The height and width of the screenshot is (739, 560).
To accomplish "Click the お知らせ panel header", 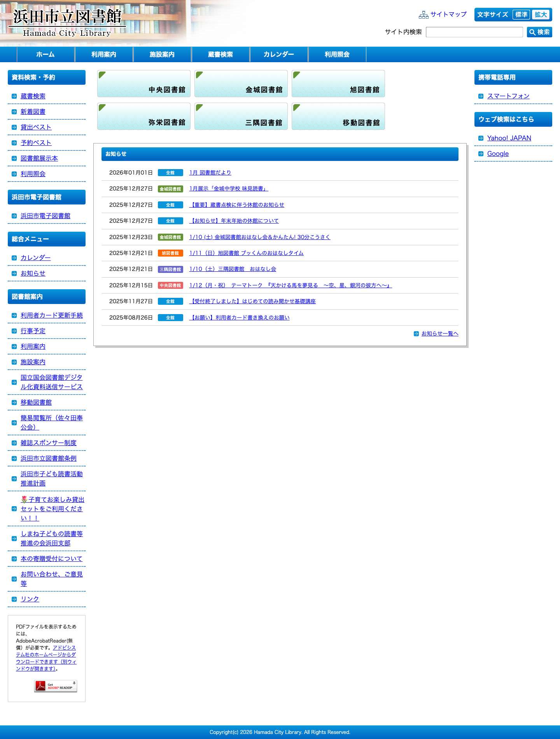I will tap(280, 154).
